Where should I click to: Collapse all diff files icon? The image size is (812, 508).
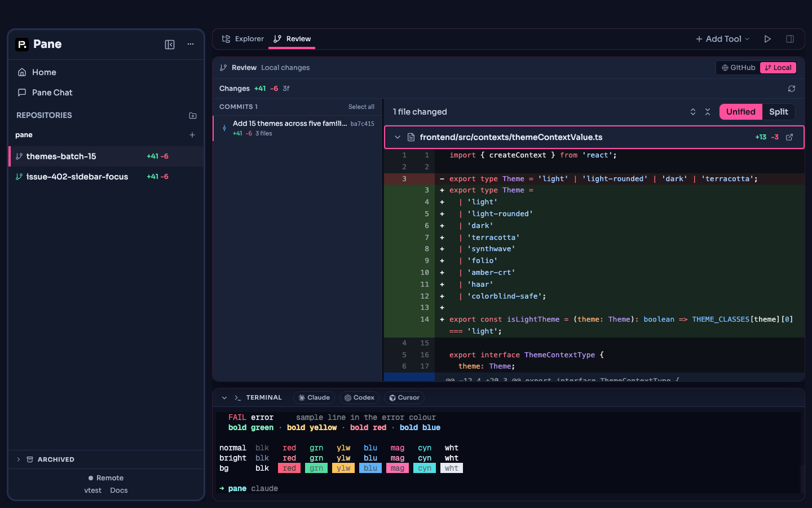(x=708, y=112)
